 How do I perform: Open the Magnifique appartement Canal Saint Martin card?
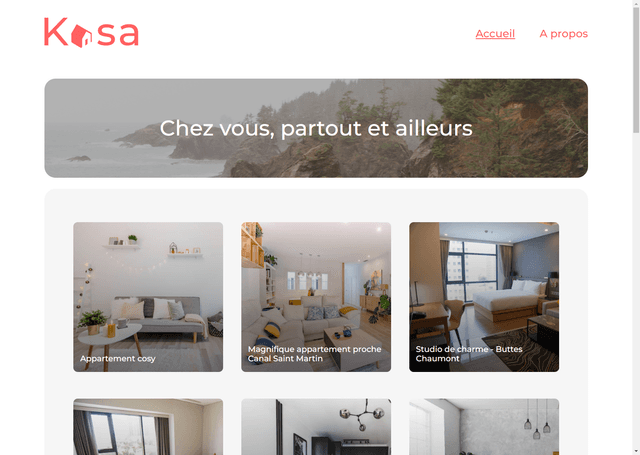click(x=316, y=297)
